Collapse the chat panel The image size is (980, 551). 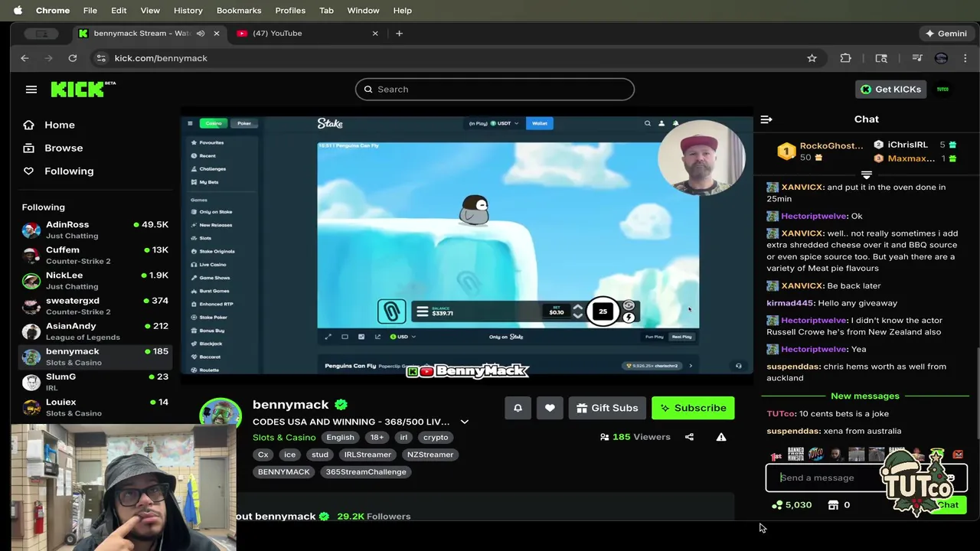pos(766,119)
